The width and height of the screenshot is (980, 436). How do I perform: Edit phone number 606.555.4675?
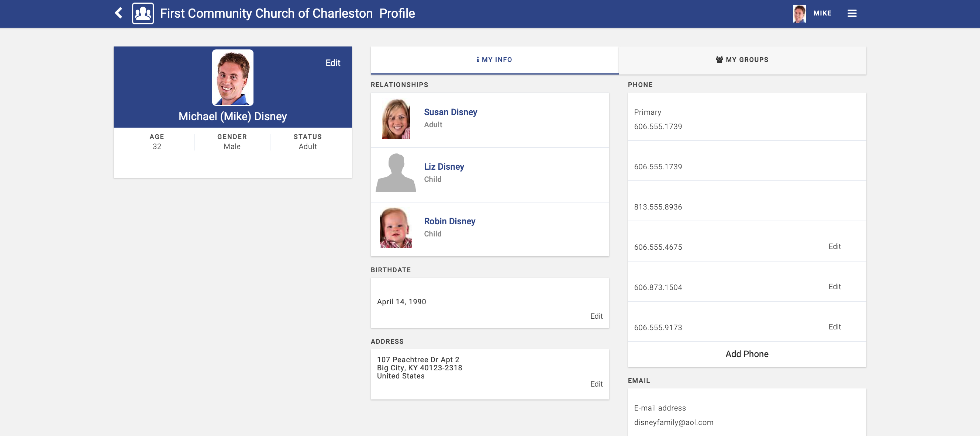pos(834,246)
